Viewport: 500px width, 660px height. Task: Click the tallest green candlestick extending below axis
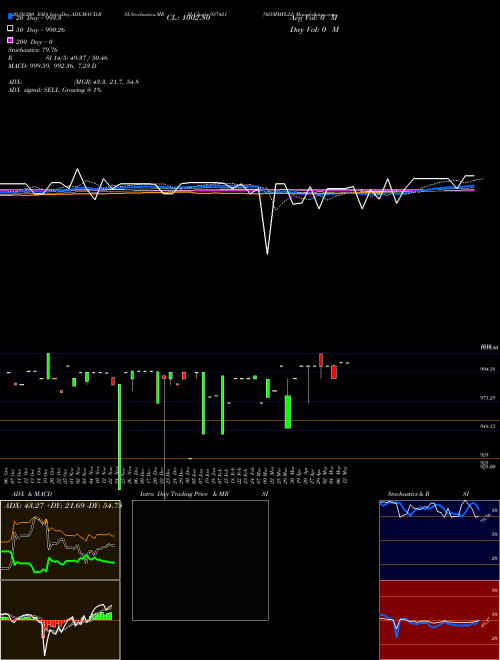tap(120, 436)
